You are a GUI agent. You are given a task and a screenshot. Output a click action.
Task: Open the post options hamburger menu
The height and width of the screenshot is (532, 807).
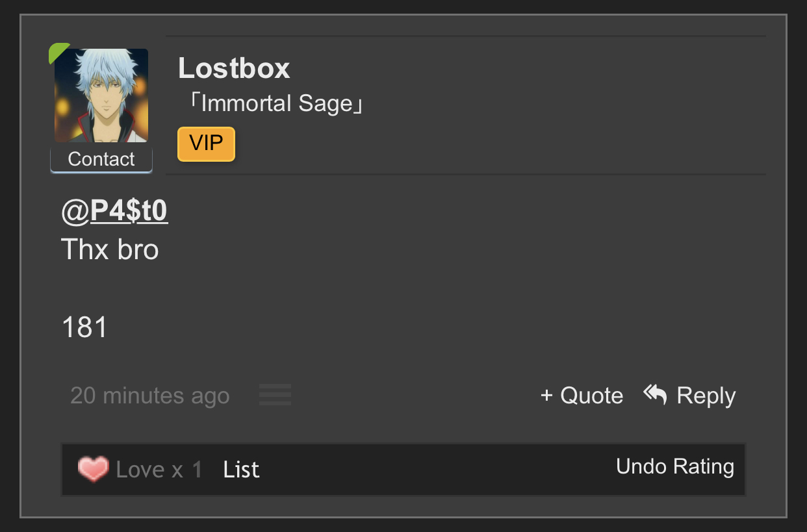[275, 395]
